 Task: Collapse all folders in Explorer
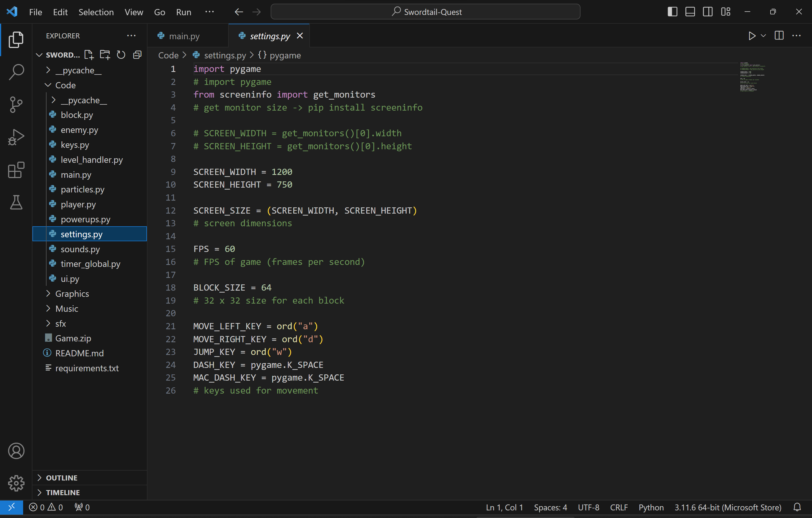pos(137,55)
